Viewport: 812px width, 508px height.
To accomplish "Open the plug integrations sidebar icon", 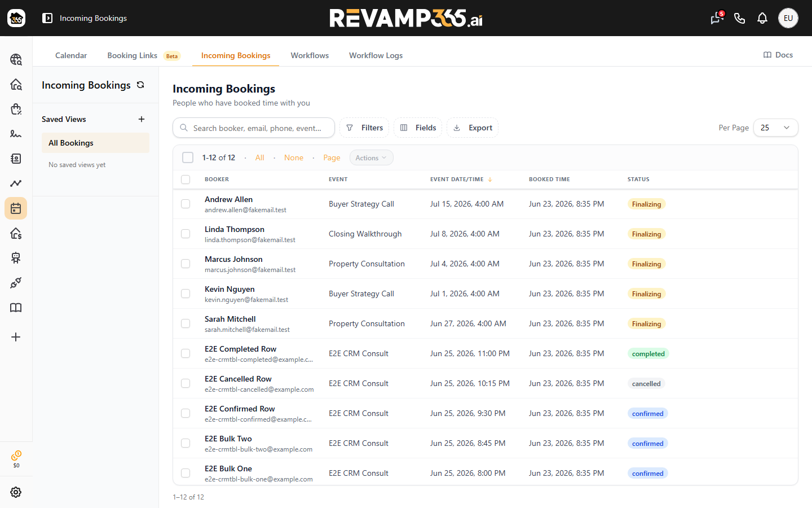I will pos(16,283).
